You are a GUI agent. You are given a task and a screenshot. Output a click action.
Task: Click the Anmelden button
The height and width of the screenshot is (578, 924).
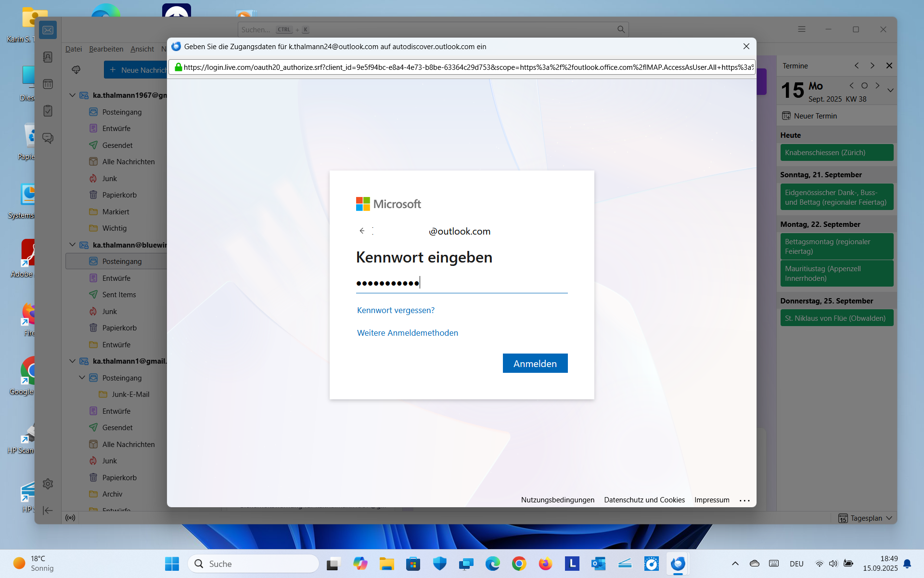pos(535,364)
